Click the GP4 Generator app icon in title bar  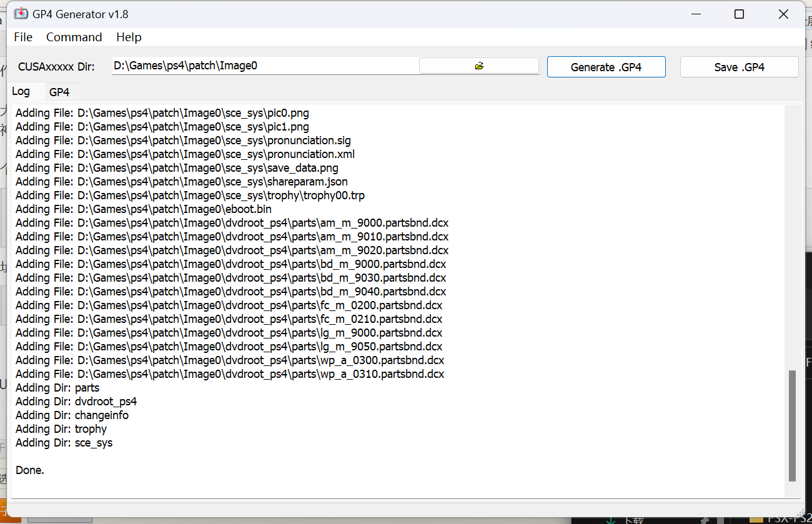[21, 14]
